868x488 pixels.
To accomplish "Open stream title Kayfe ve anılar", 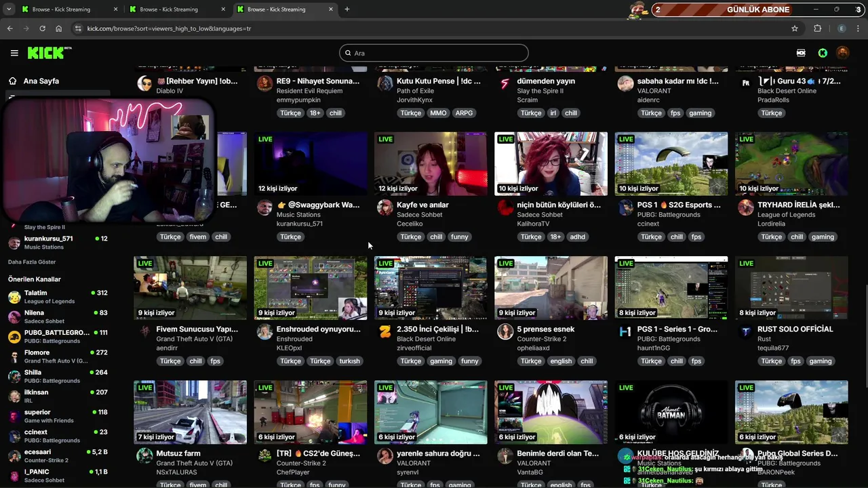I will [422, 205].
